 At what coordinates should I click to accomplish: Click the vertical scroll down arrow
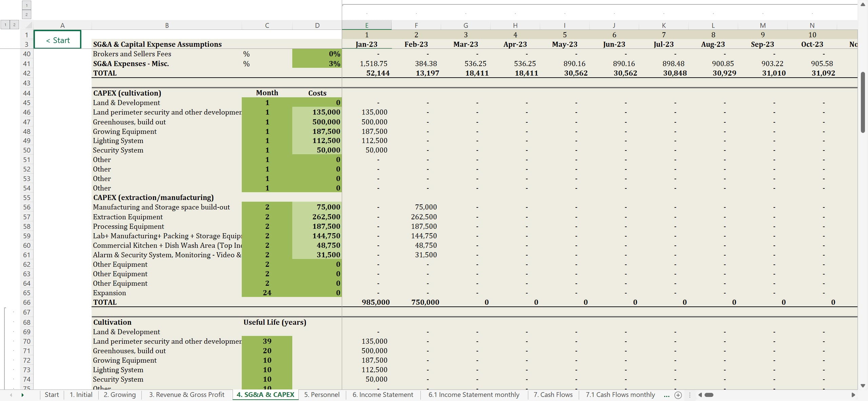tap(863, 386)
